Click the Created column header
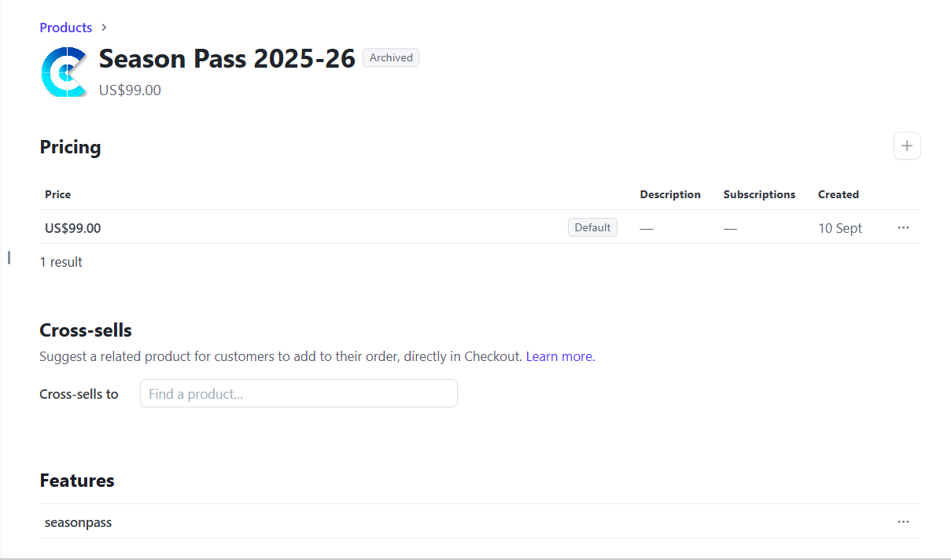The height and width of the screenshot is (560, 951). click(838, 194)
